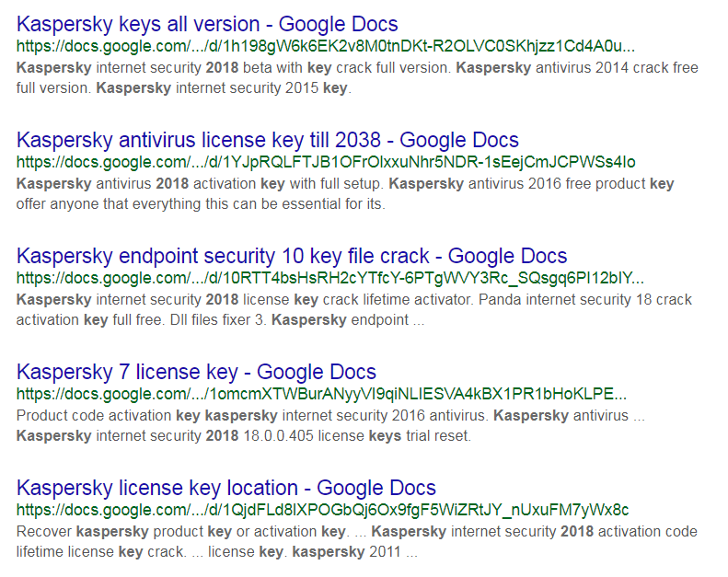Screen dimensions: 728x577
Task: Click the green URL containing 1h198gW6k6EK2v8M0tnDKt
Action: pos(326,46)
